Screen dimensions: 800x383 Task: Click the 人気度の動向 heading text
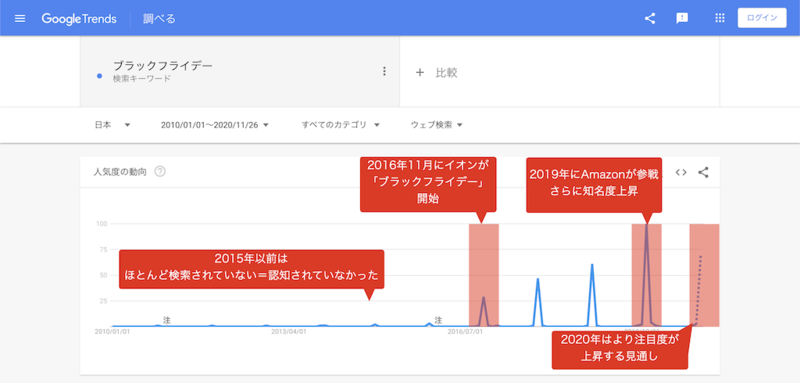(x=120, y=172)
